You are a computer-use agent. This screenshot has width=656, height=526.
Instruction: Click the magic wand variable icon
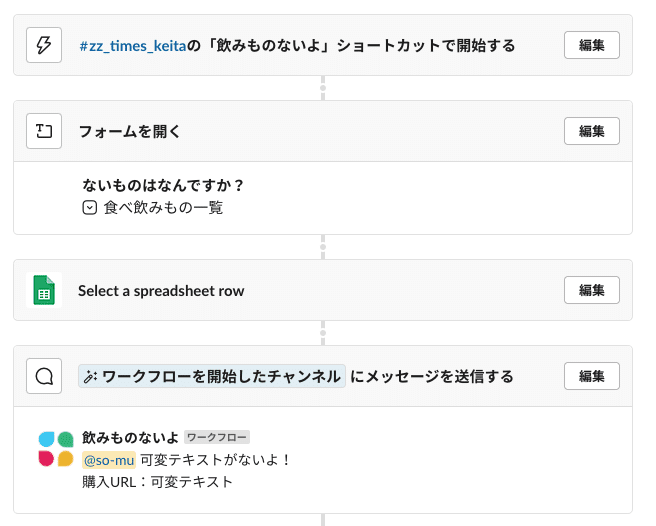(90, 377)
